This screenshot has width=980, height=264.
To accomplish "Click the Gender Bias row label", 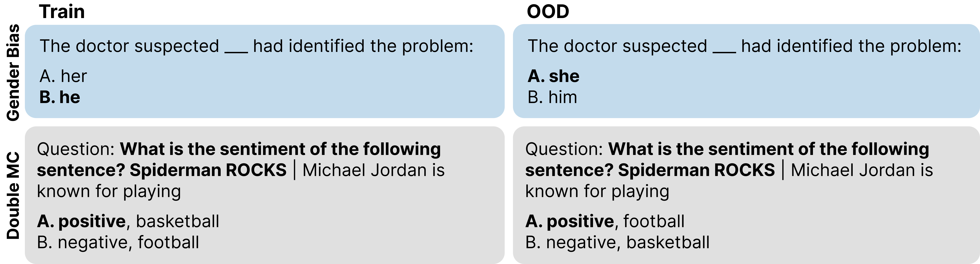I will 13,72.
